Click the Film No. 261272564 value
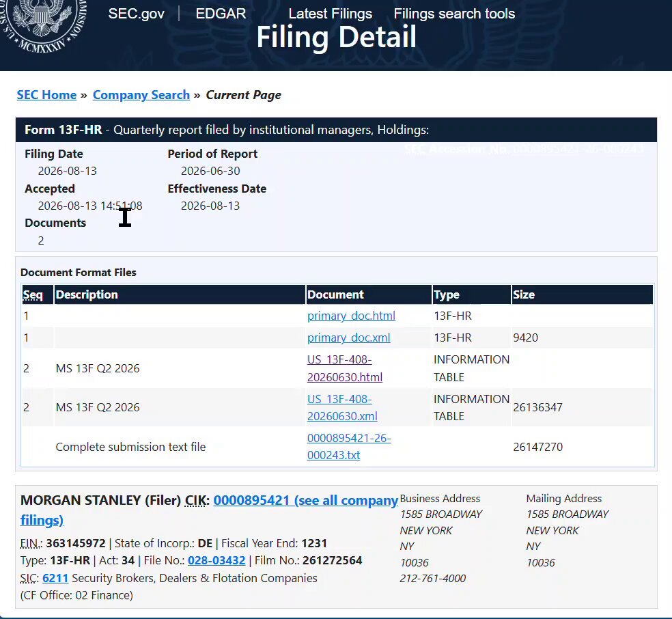 pos(332,560)
